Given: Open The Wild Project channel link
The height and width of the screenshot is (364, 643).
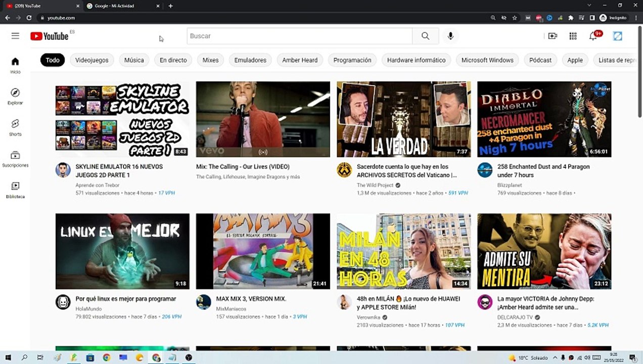Looking at the screenshot, I should [x=375, y=185].
